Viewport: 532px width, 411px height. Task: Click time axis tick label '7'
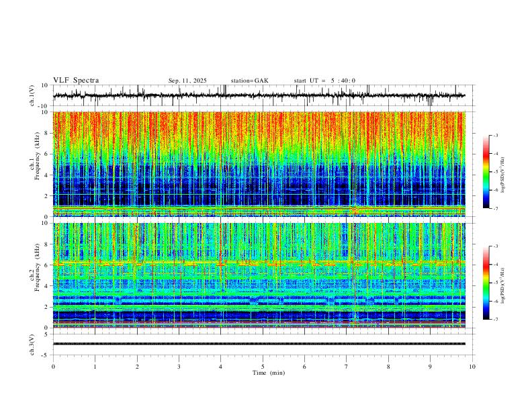(347, 367)
